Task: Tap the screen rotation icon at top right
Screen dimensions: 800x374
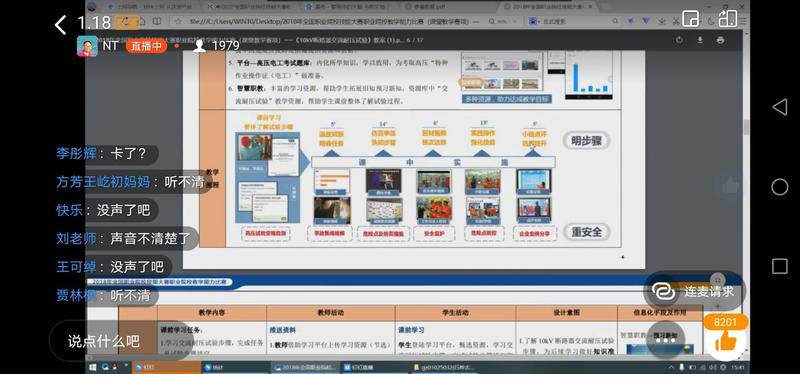Action: (x=728, y=18)
